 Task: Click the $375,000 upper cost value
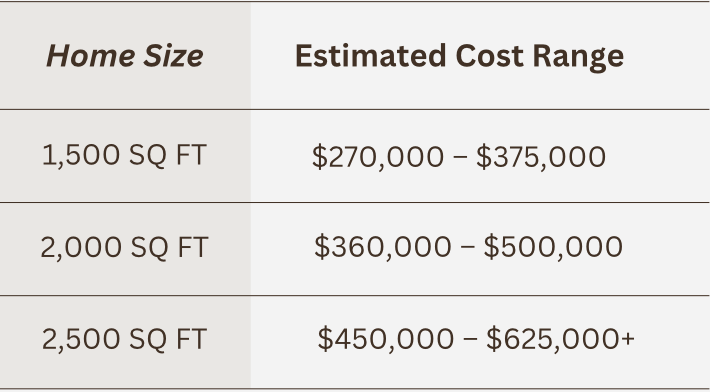pyautogui.click(x=541, y=157)
